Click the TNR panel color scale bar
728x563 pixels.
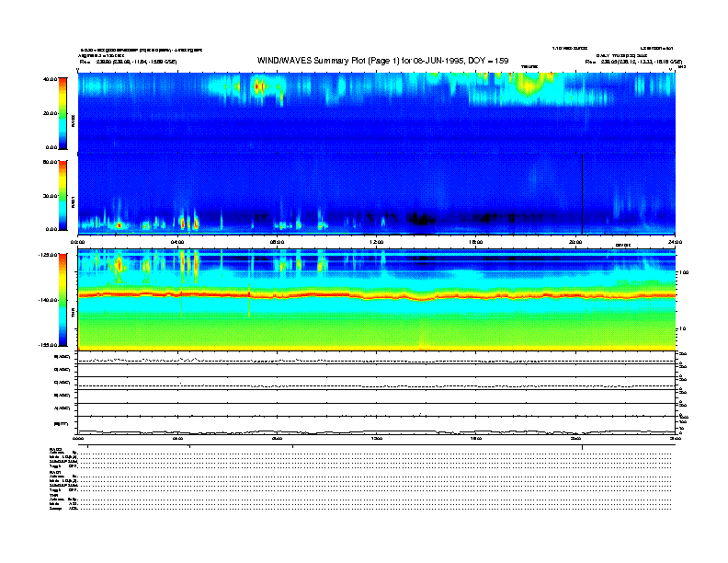[x=63, y=300]
